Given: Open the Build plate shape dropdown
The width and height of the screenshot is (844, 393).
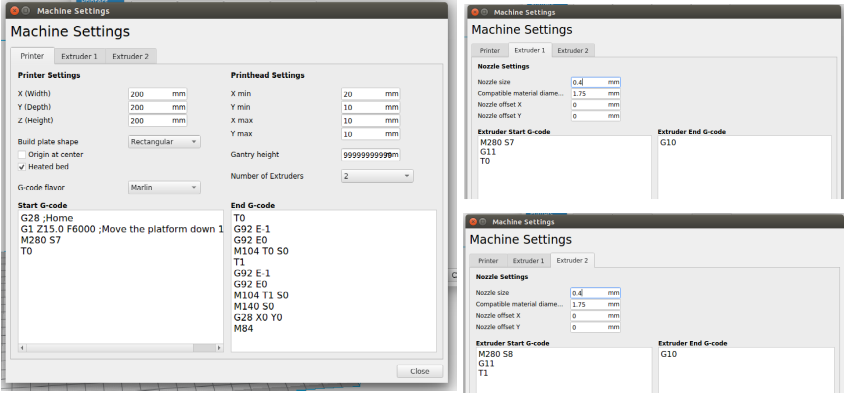Looking at the screenshot, I should (165, 142).
